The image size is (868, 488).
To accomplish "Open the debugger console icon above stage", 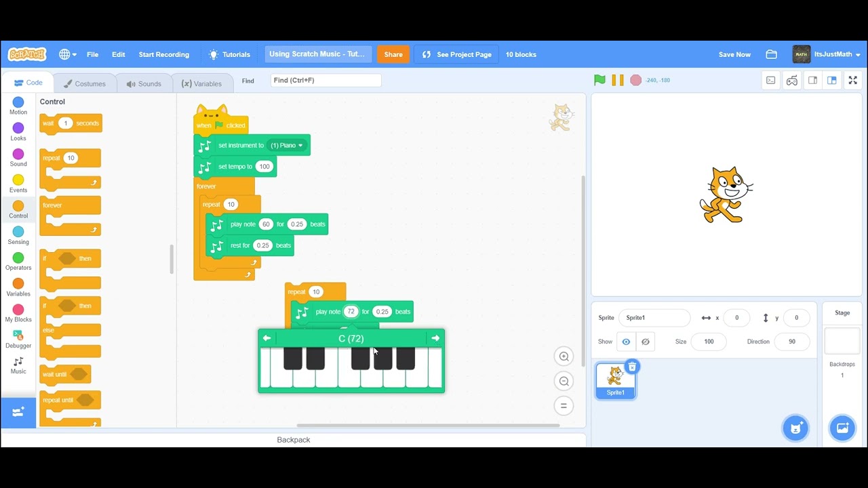I will (x=771, y=80).
